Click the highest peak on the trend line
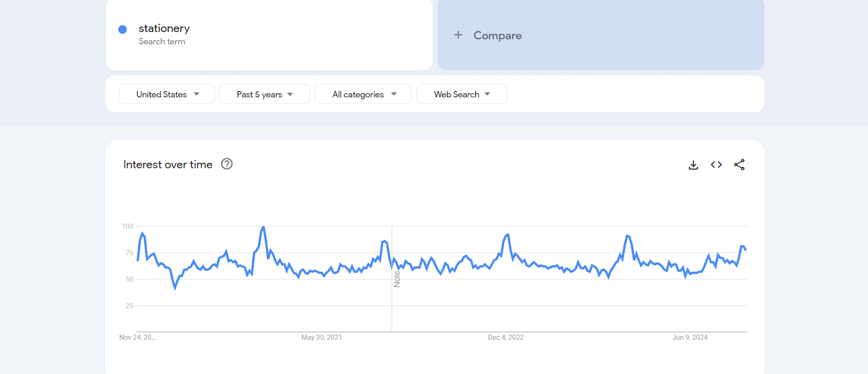 coord(263,227)
